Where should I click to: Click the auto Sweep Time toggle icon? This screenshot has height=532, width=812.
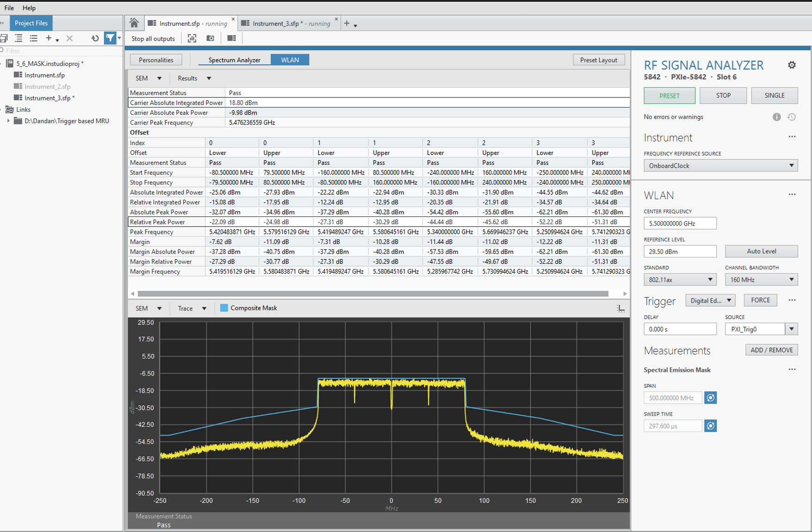tap(710, 426)
